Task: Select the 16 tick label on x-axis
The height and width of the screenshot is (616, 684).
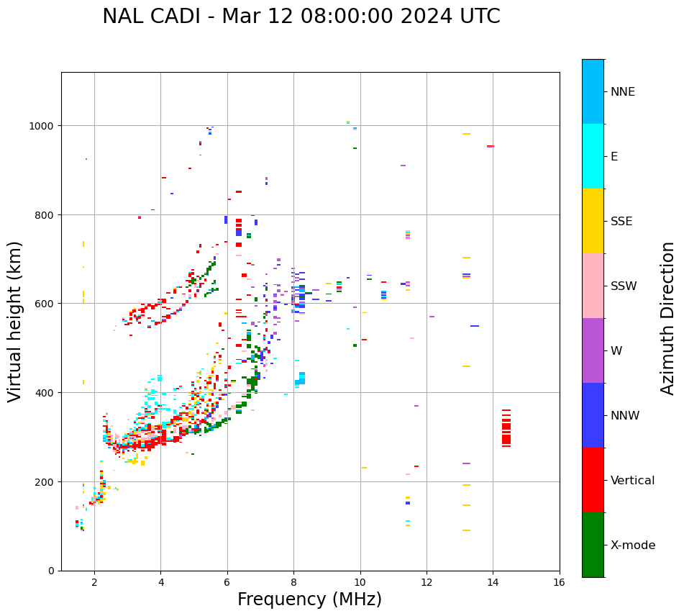Action: click(559, 583)
